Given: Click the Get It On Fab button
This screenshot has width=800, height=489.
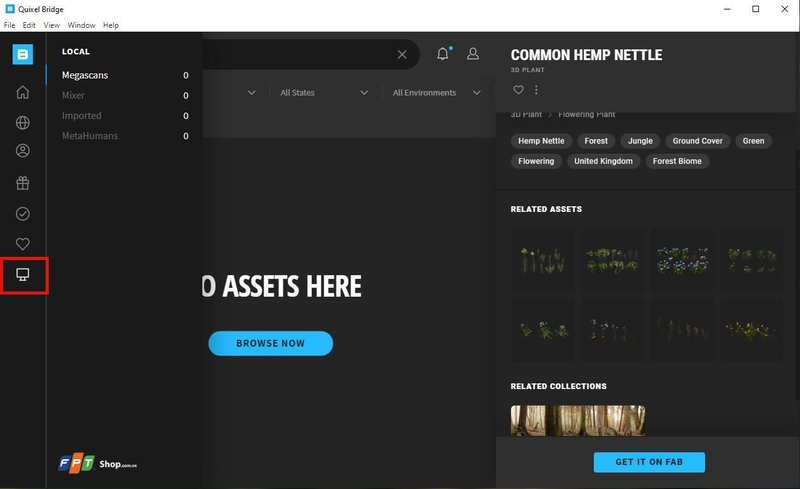Looking at the screenshot, I should click(649, 462).
